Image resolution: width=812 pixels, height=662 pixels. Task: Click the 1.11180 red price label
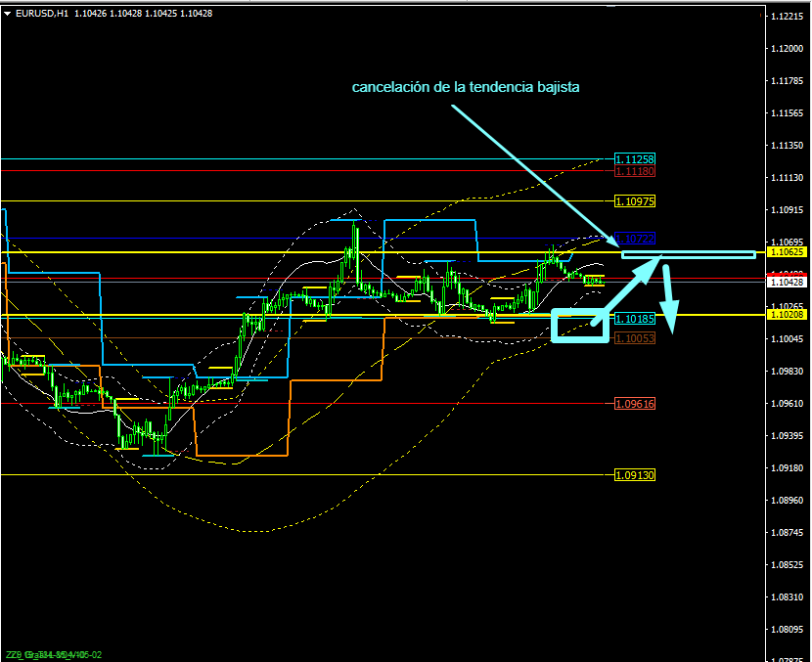(634, 171)
